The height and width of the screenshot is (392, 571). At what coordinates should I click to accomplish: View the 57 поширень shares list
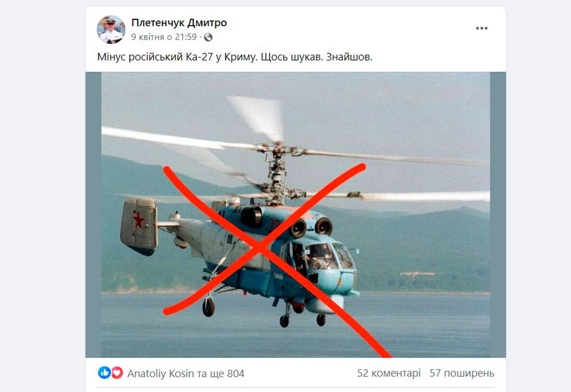point(462,373)
